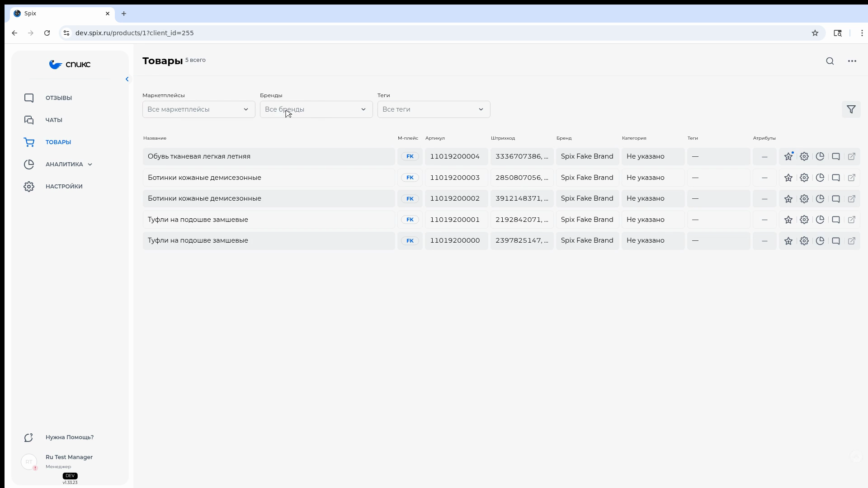Screen dimensions: 868x488
Task: Open reviews chat icon for article 11019200001
Action: tap(836, 220)
